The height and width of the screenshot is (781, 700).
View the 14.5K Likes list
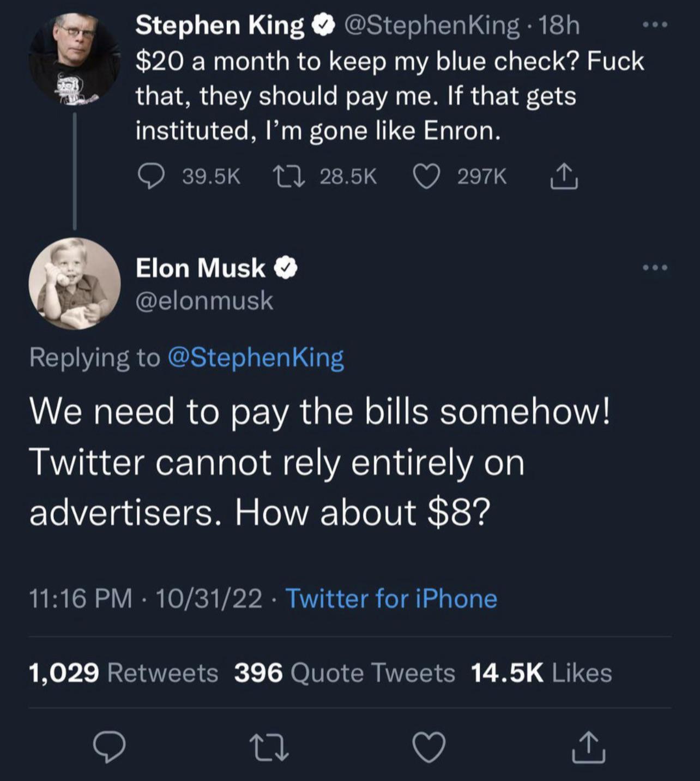(x=541, y=673)
